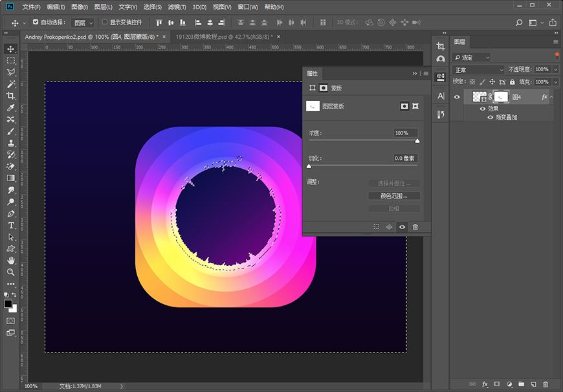Open the 文件(F) menu
This screenshot has height=392, width=563.
pos(31,7)
